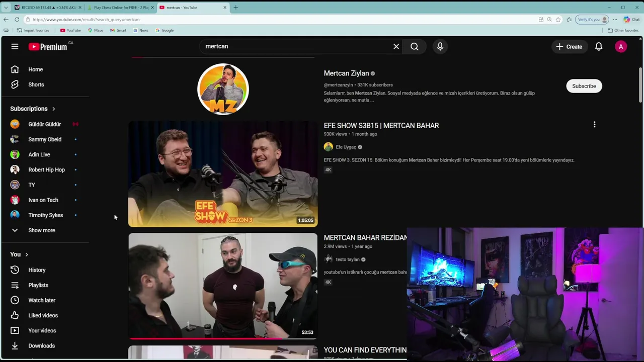The height and width of the screenshot is (362, 644).
Task: Open the Import favorites bookmark
Action: 33,30
